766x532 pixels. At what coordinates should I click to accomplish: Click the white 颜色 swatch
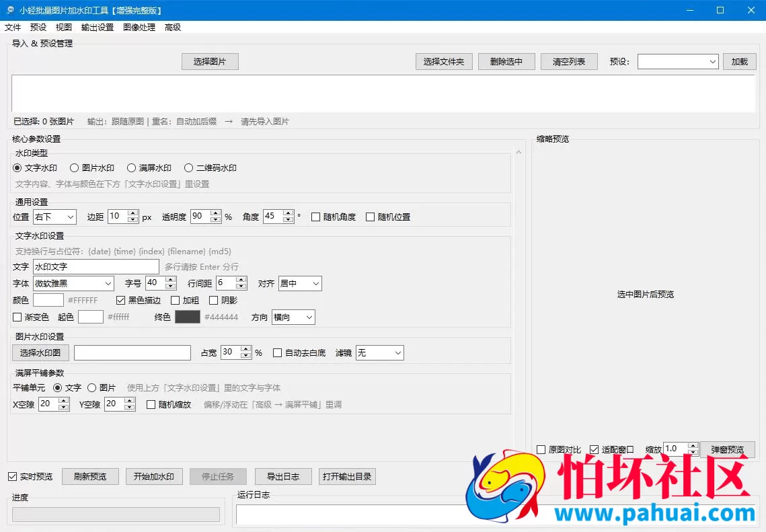tap(48, 301)
